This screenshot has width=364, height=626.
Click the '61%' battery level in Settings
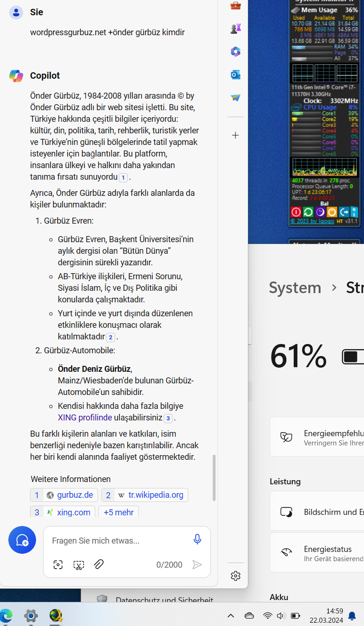[298, 356]
